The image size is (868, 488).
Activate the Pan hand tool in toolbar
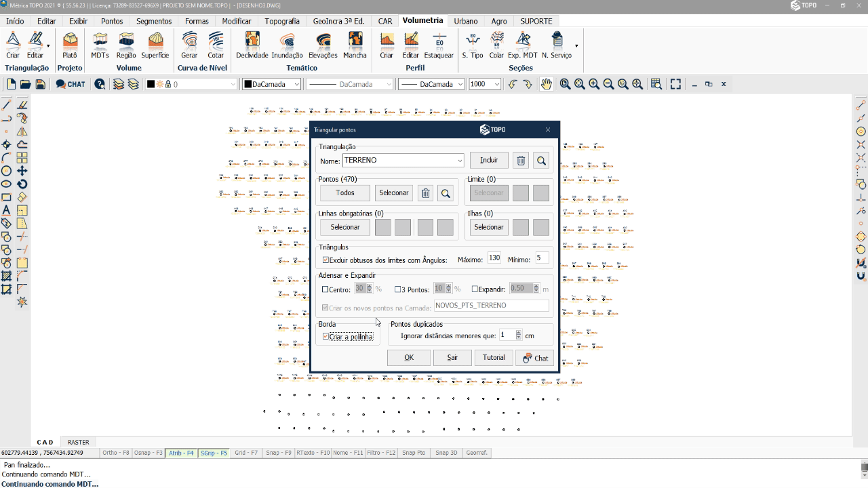coord(546,84)
